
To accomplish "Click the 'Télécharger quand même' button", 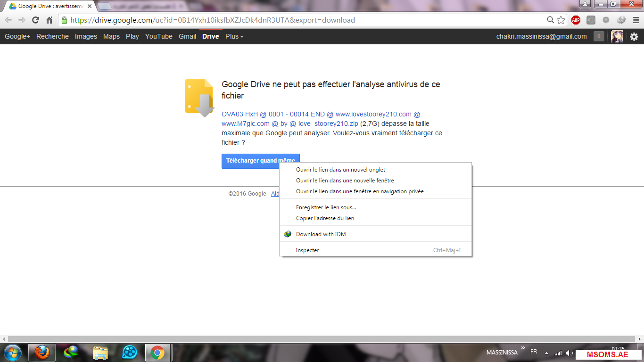I will pyautogui.click(x=250, y=161).
